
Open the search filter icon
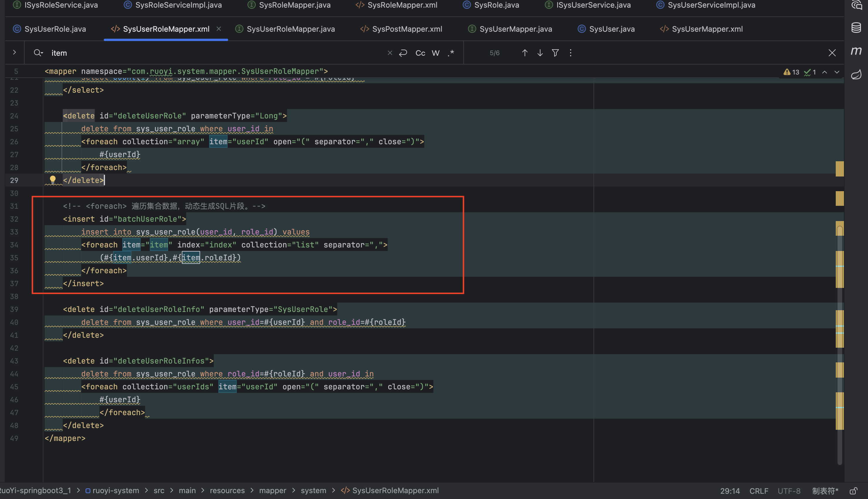coord(555,53)
